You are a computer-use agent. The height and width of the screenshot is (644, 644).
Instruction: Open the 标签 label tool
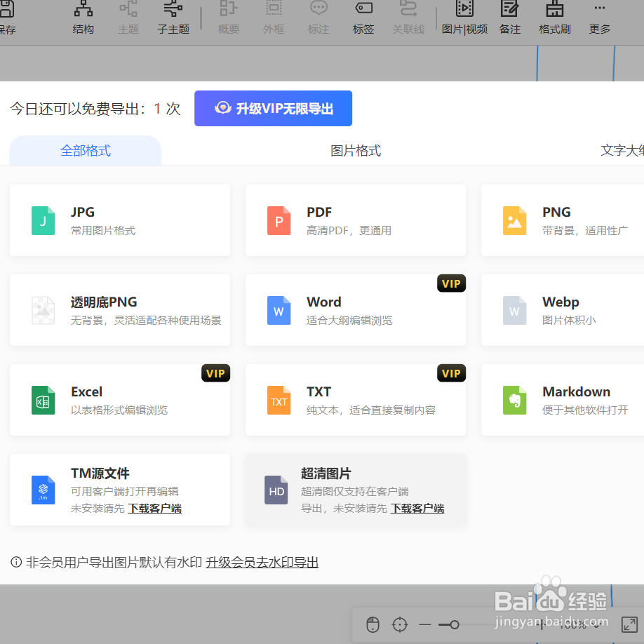363,18
